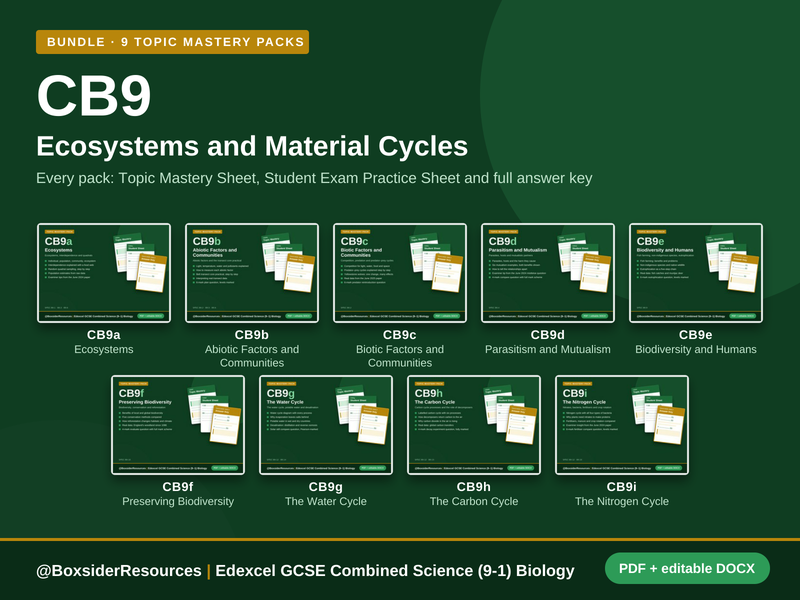
Task: Select the CB9g Water Cycle pack thumbnail
Action: click(x=326, y=425)
